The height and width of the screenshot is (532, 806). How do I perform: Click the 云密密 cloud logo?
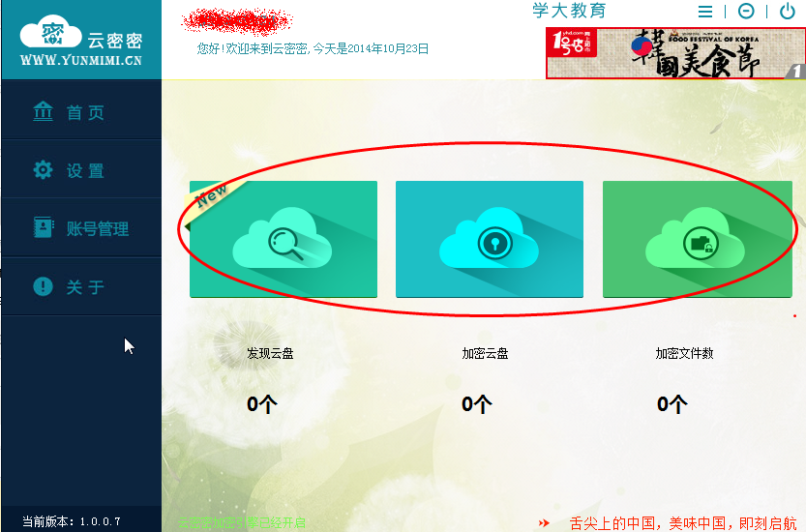pos(80,40)
